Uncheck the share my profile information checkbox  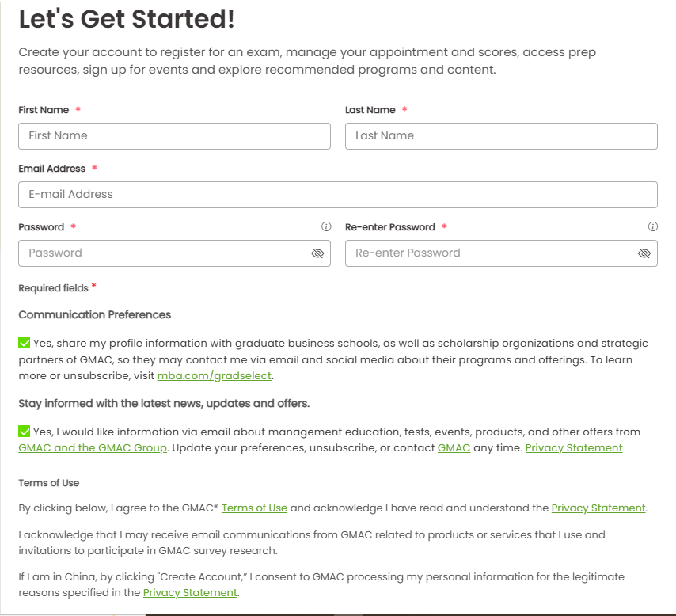coord(25,343)
